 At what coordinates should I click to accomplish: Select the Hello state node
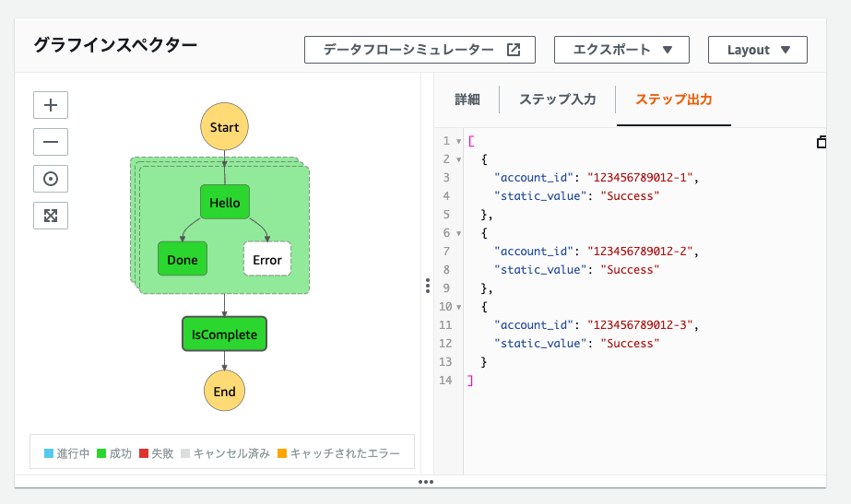click(225, 203)
